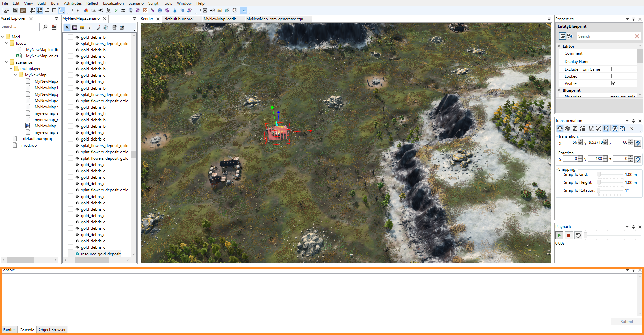Uncheck the Visible checkbox
This screenshot has width=644, height=335.
tap(614, 83)
